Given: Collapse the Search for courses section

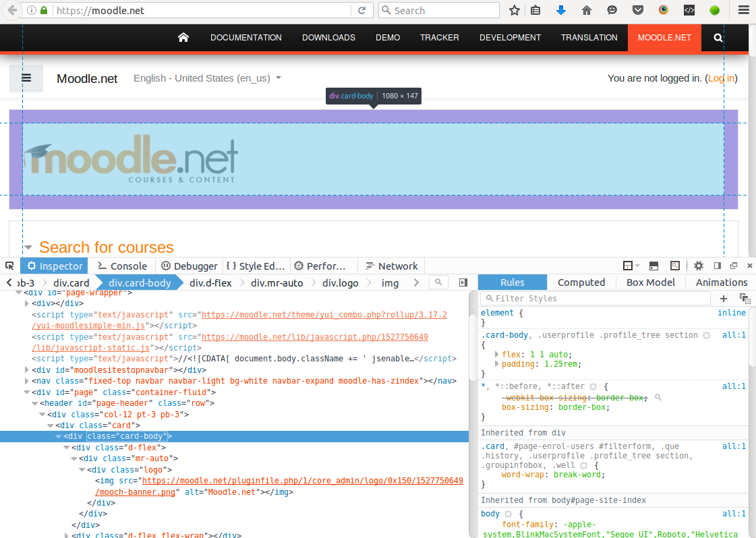Looking at the screenshot, I should point(28,248).
